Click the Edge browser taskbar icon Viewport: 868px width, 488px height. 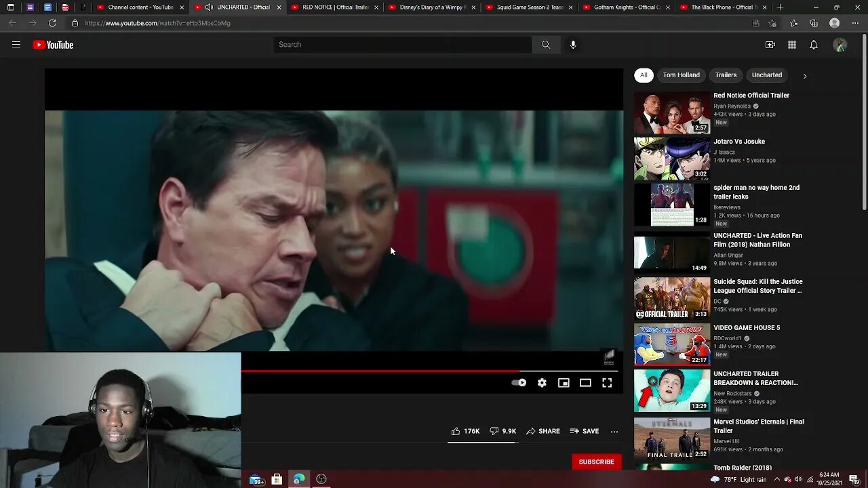point(299,479)
